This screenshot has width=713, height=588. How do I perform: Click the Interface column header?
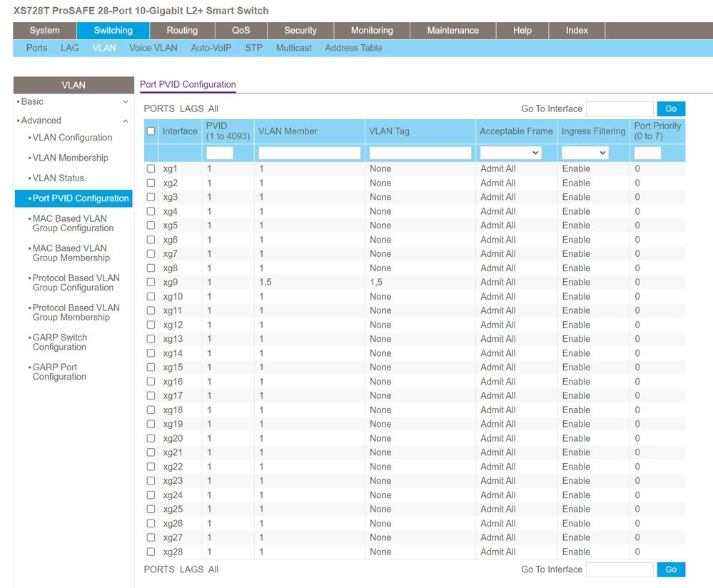tap(180, 131)
